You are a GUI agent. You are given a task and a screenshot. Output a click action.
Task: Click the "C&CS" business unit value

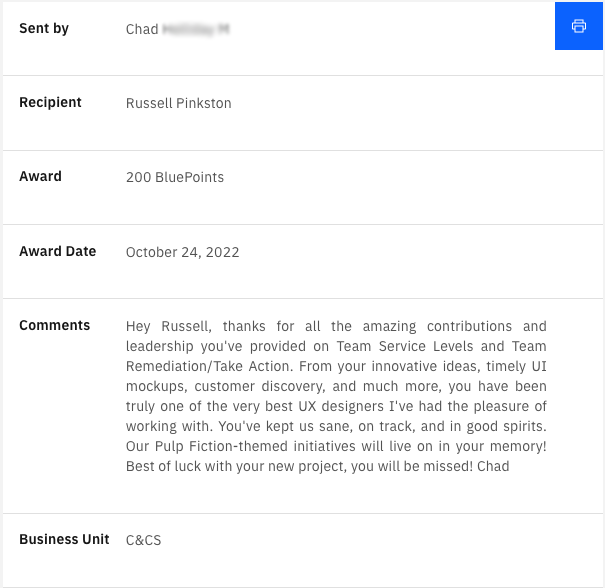(x=143, y=541)
